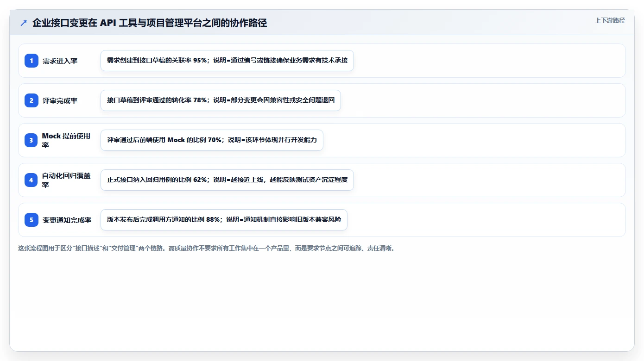Click the arrow icon beside the title

pos(24,23)
